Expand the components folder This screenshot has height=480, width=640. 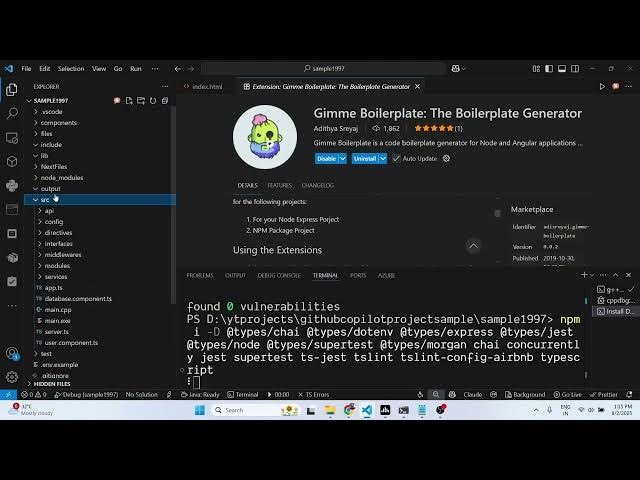click(100, 122)
